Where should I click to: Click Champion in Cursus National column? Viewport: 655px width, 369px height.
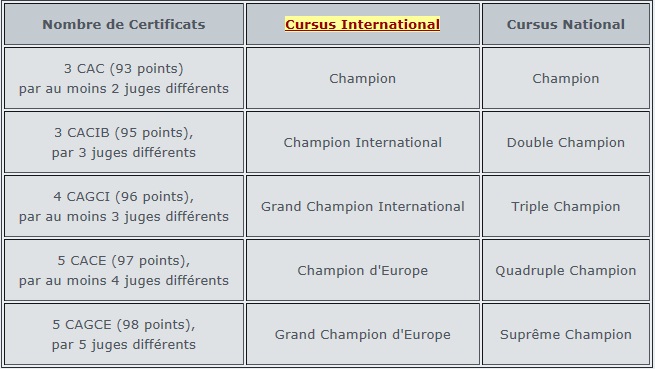pyautogui.click(x=566, y=78)
